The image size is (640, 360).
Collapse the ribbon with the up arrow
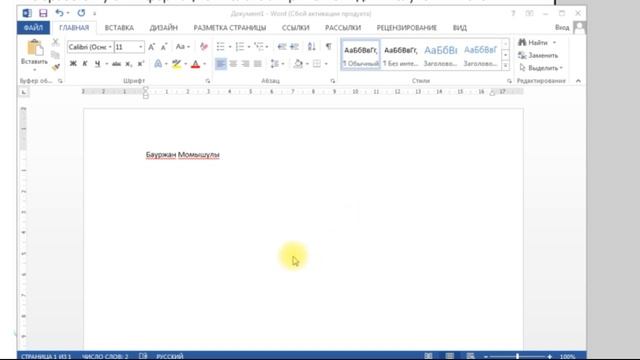[x=578, y=81]
